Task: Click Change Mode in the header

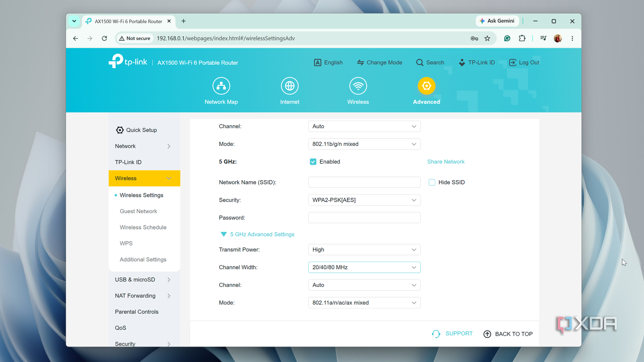Action: tap(380, 62)
